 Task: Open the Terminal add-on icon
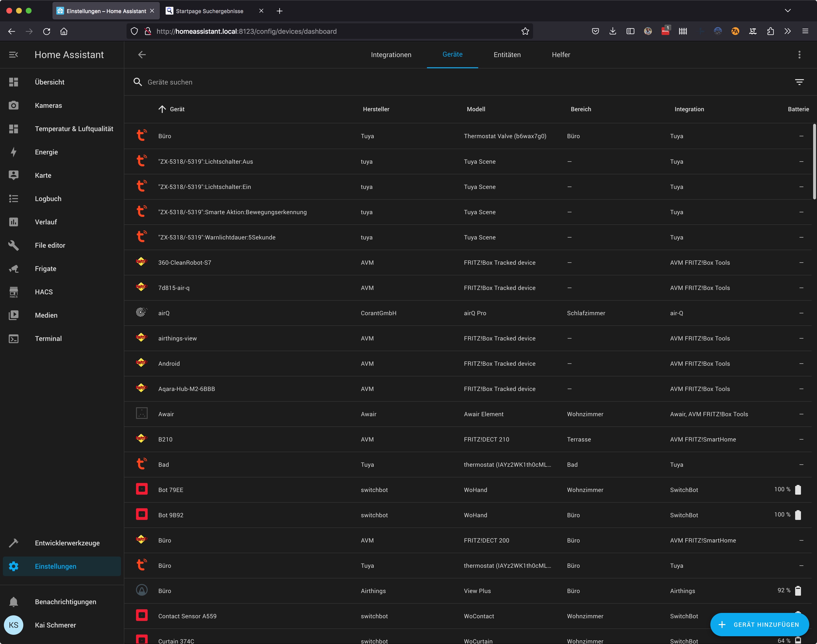[x=14, y=339]
